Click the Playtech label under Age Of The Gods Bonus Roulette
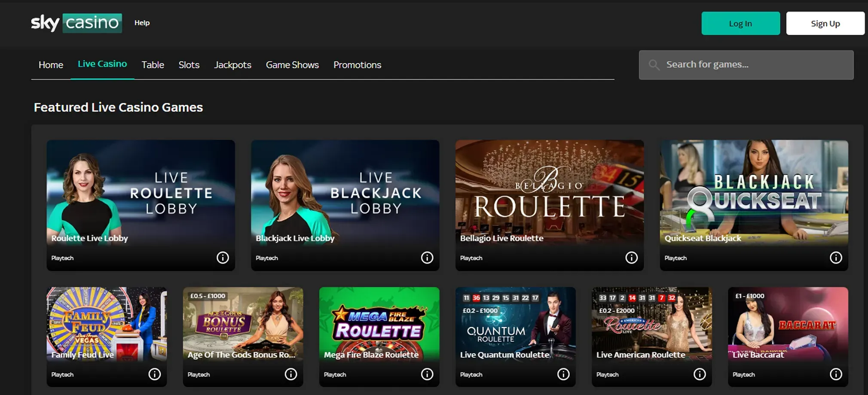Screen dimensions: 868x395 click(x=199, y=375)
